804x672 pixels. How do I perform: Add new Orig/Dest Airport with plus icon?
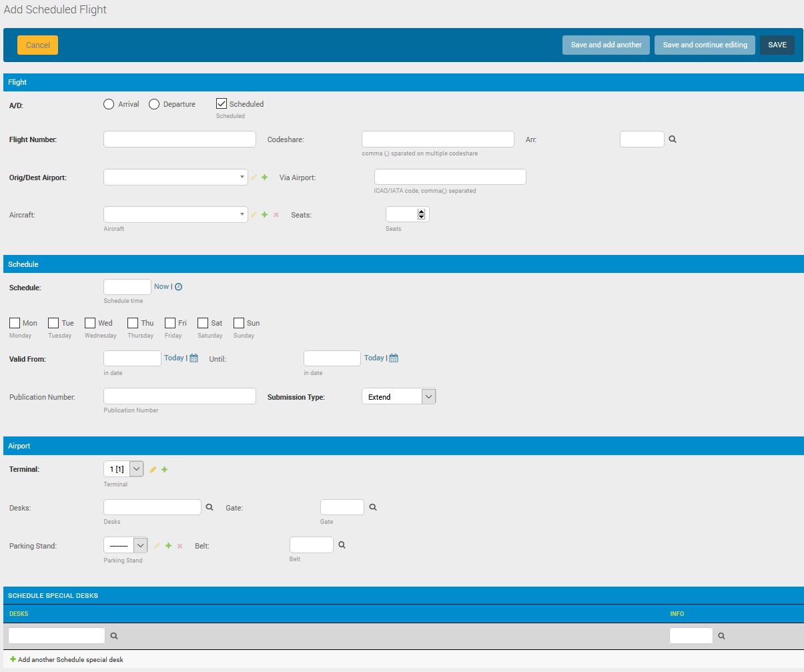[265, 178]
